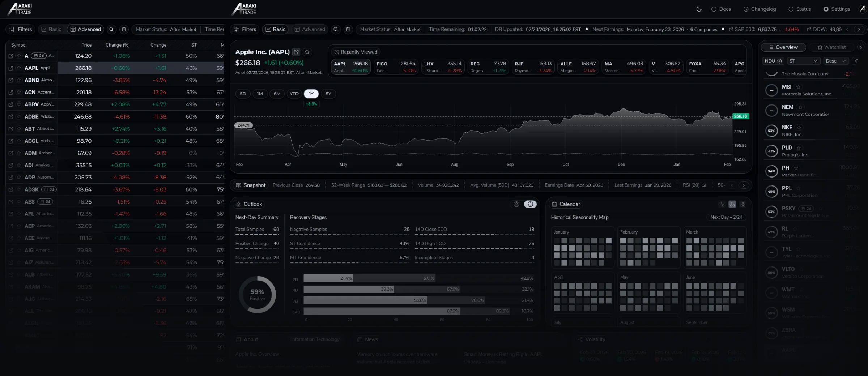Viewport: 868px width, 376px height.
Task: Go back in Snapshot stats with left chevron
Action: click(x=732, y=185)
